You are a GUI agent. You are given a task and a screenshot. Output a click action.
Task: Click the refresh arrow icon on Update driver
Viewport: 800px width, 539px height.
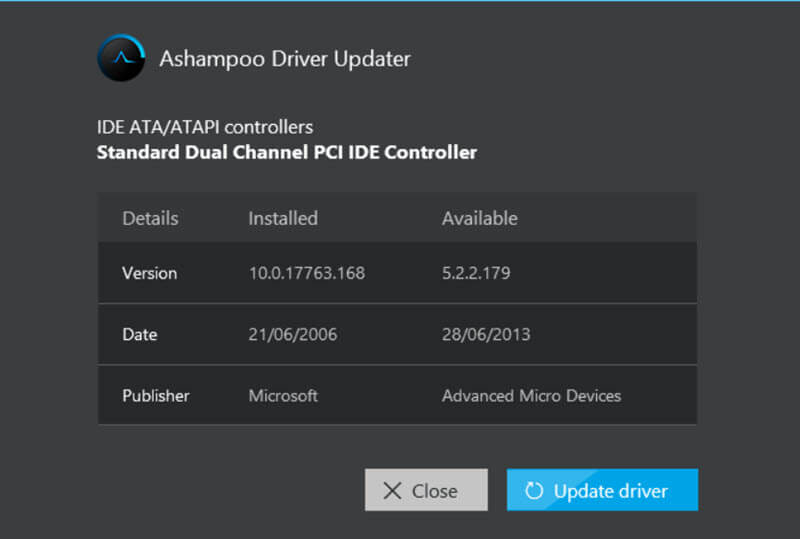click(x=534, y=491)
